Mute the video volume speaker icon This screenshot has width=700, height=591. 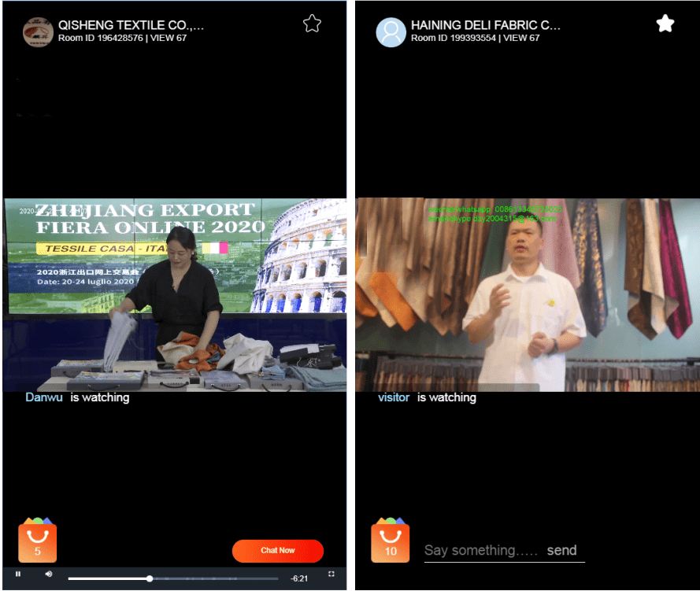pyautogui.click(x=49, y=574)
